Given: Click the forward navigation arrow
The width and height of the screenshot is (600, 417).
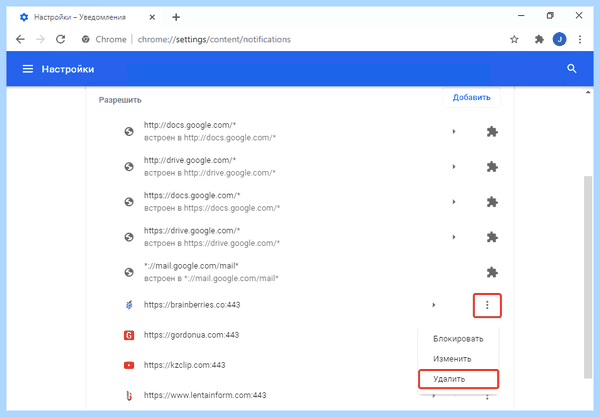Looking at the screenshot, I should (40, 39).
